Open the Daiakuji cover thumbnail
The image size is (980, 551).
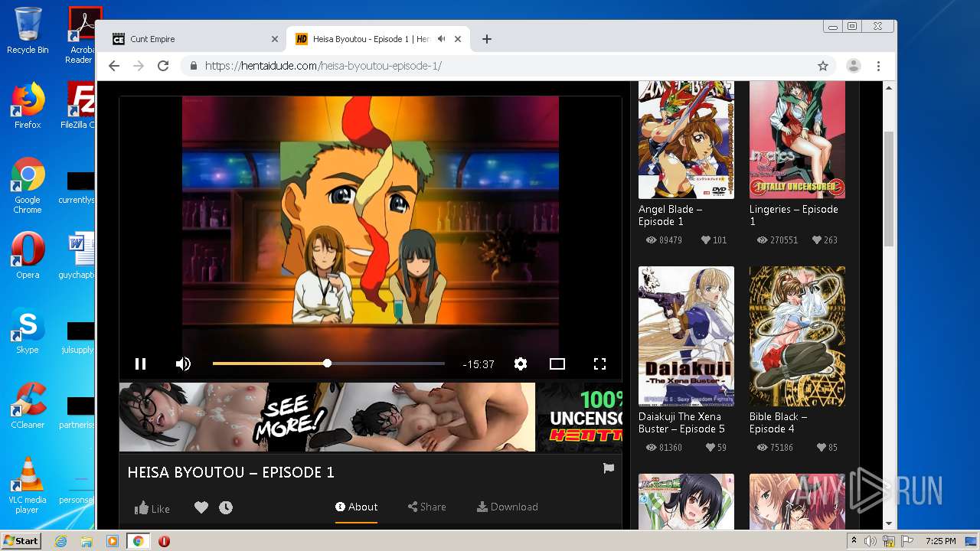(686, 336)
